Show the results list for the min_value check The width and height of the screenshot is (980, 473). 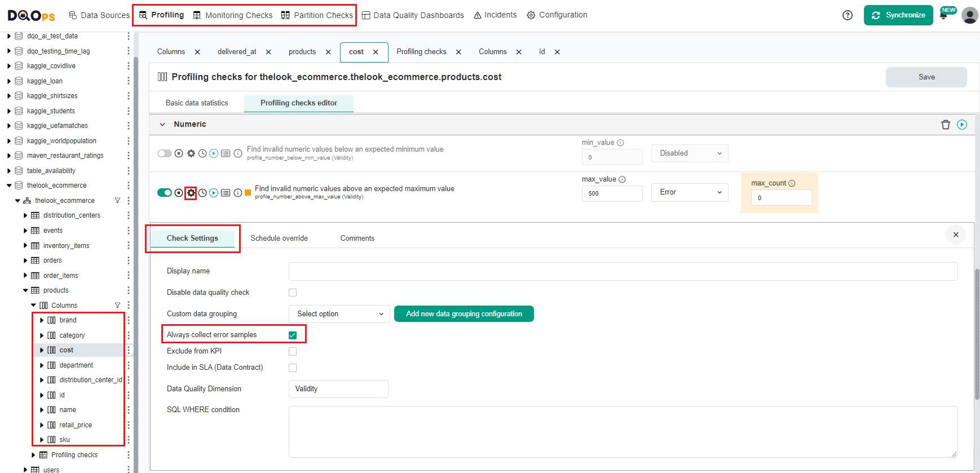(x=226, y=153)
